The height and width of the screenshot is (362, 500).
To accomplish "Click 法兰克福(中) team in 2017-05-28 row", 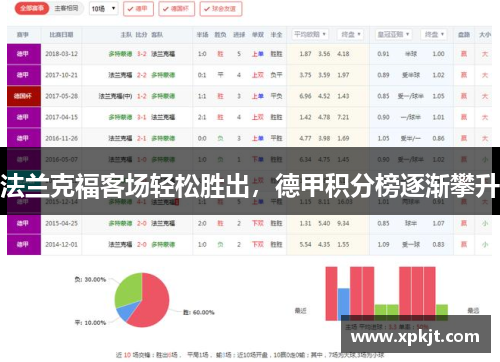I will click(115, 96).
